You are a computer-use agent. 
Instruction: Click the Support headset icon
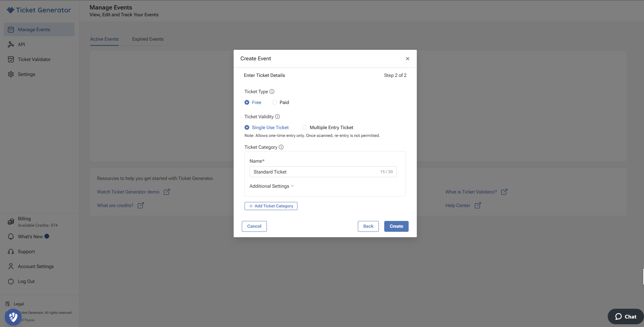tap(11, 251)
